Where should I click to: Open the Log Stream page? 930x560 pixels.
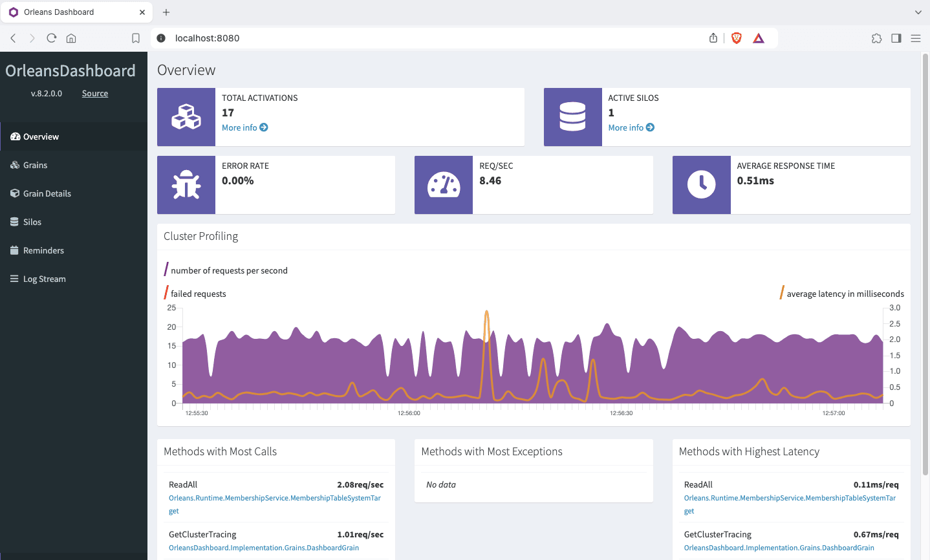pos(74,279)
